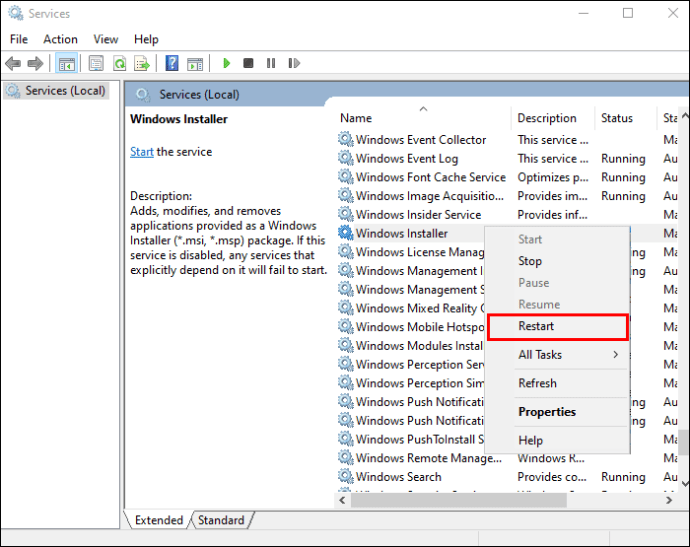Click the vertical scrollbar down arrow
690x547 pixels.
point(685,484)
